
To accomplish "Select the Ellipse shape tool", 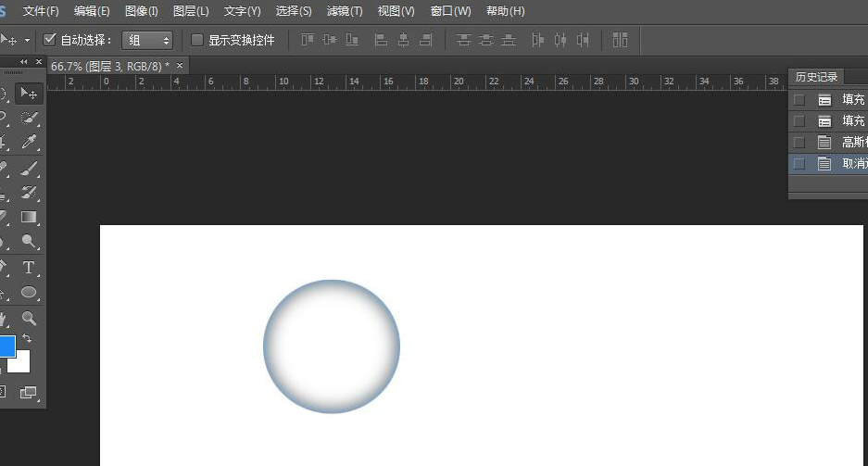I will (29, 292).
